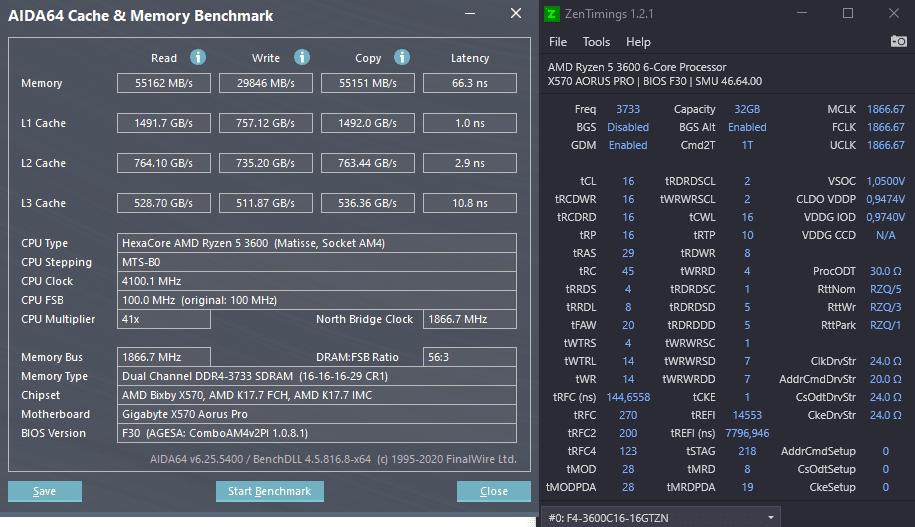Screen dimensions: 915x527
Task: Open the File menu in ZenTimings
Action: click(558, 42)
